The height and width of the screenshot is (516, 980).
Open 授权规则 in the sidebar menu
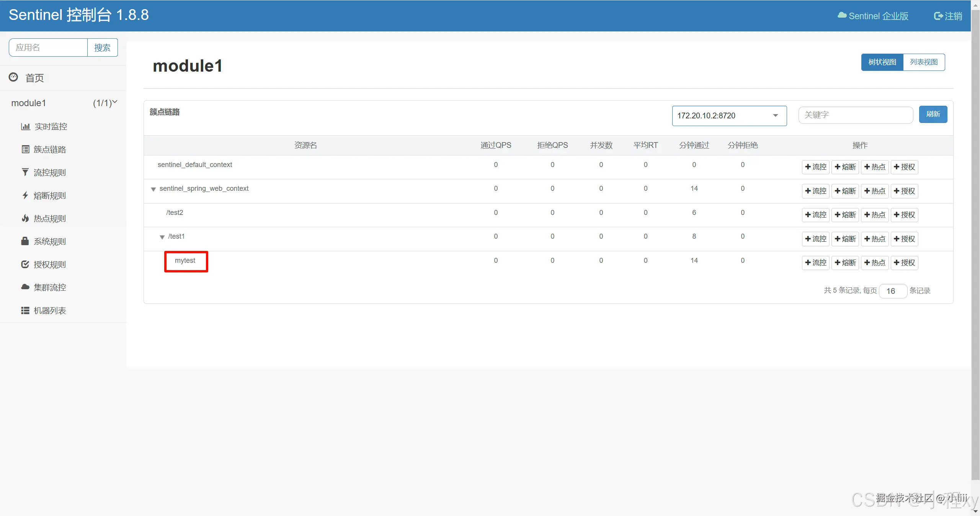pos(50,264)
